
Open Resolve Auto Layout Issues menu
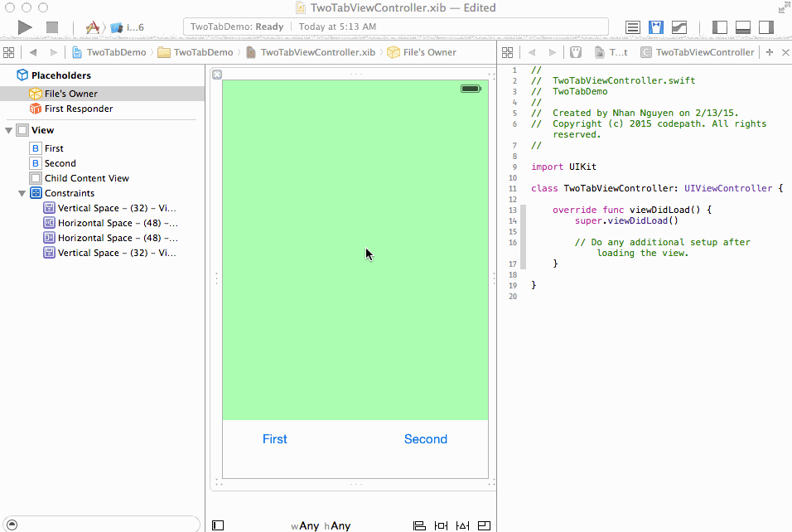(x=462, y=525)
